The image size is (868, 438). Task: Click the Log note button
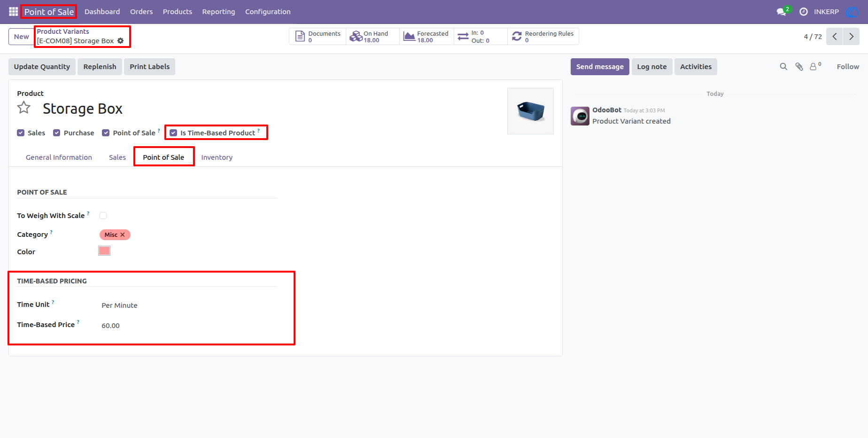tap(652, 67)
